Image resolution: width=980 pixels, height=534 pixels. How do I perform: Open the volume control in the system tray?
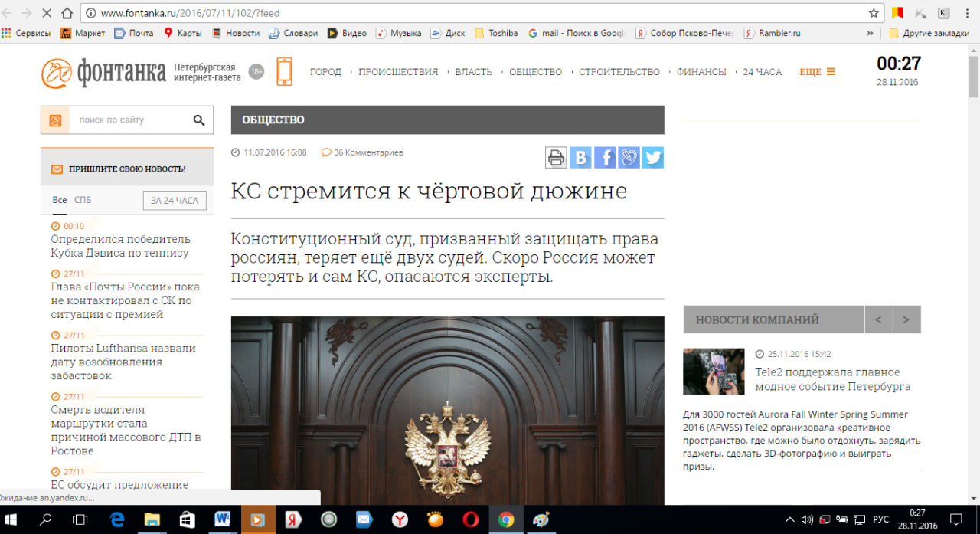tap(807, 519)
